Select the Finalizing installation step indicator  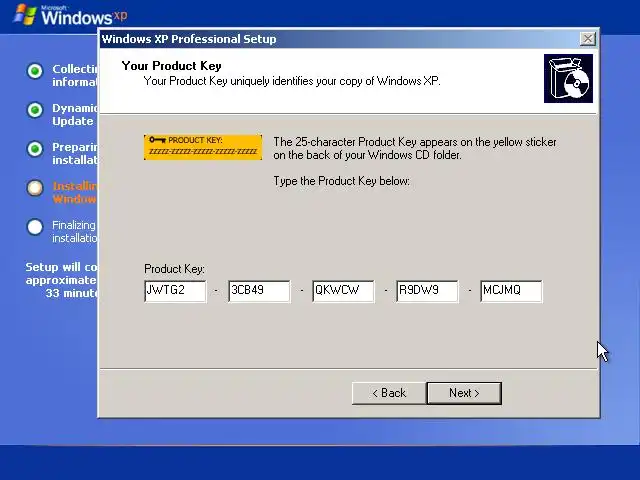tap(35, 227)
